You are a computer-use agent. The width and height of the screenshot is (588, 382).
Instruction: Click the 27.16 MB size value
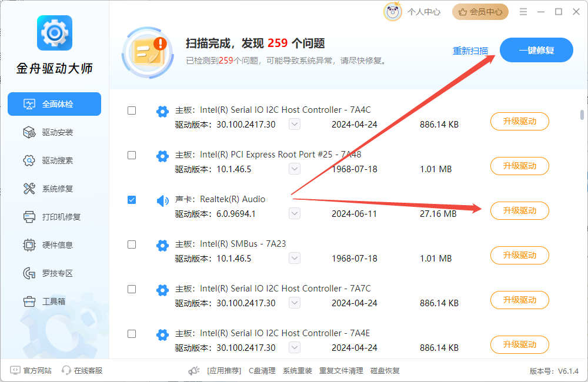click(x=439, y=214)
